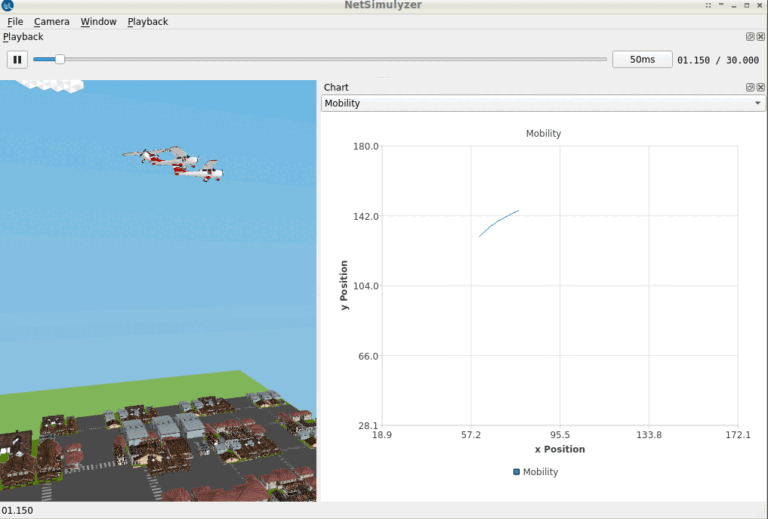Close the Chart panel
The image size is (768, 519).
760,87
